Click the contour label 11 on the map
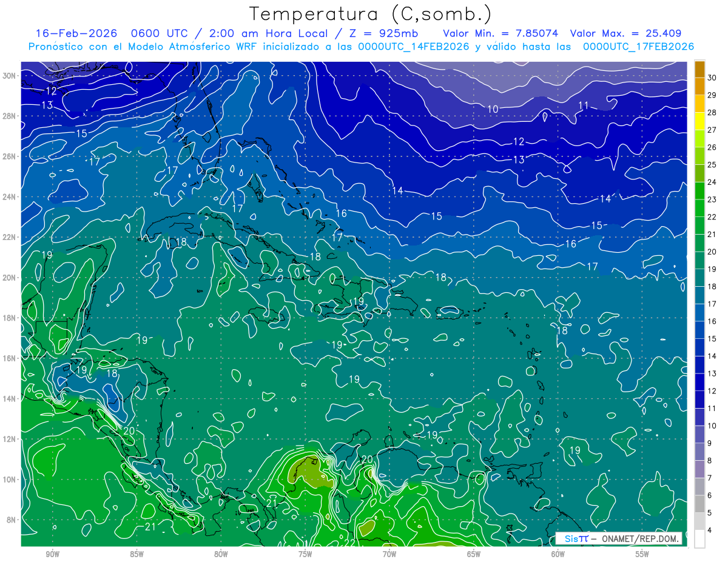The height and width of the screenshot is (562, 728). click(584, 105)
